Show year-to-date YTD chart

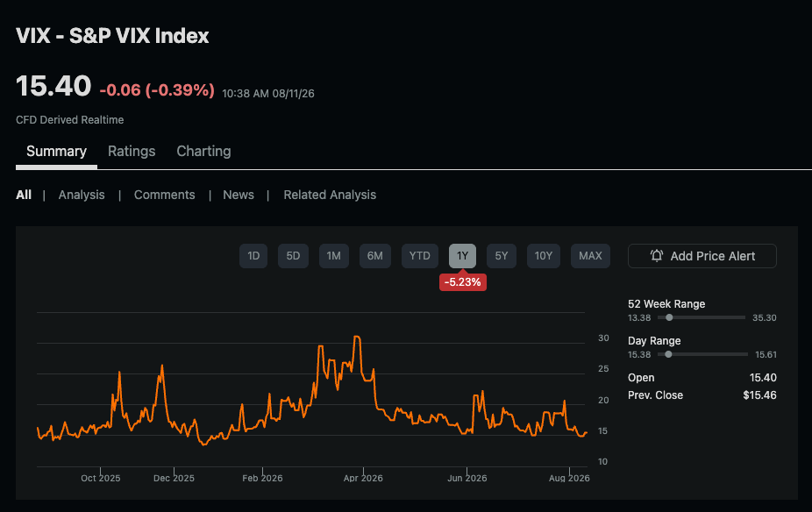(419, 256)
